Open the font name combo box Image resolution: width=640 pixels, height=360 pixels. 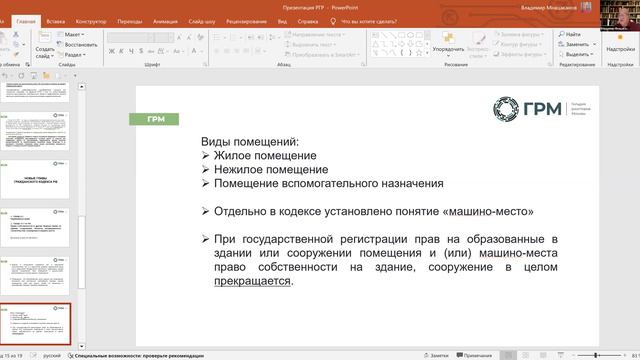[131, 38]
